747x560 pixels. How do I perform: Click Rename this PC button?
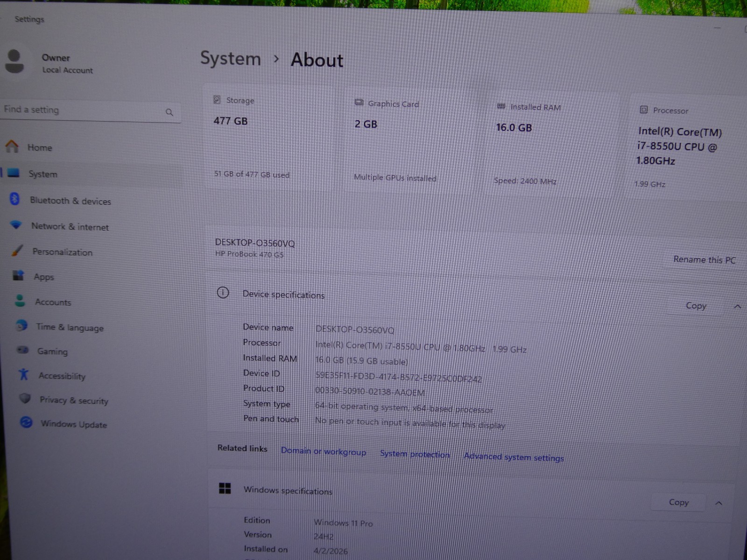click(x=704, y=259)
